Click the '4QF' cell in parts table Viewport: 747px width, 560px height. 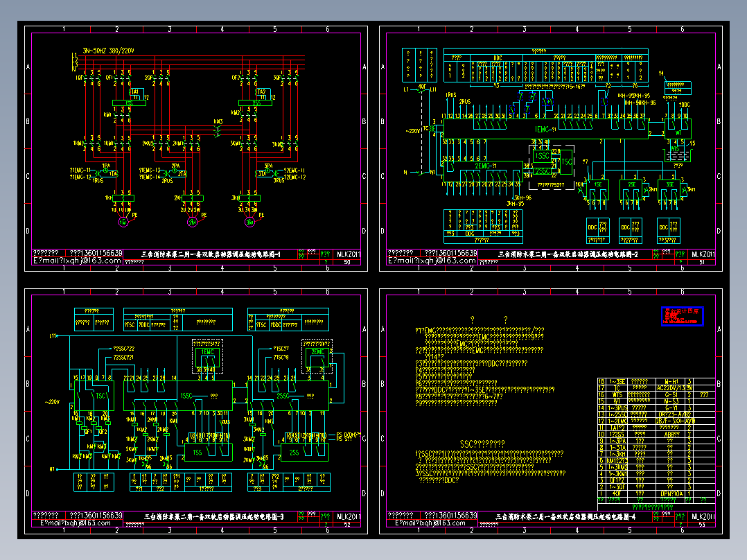pyautogui.click(x=617, y=493)
